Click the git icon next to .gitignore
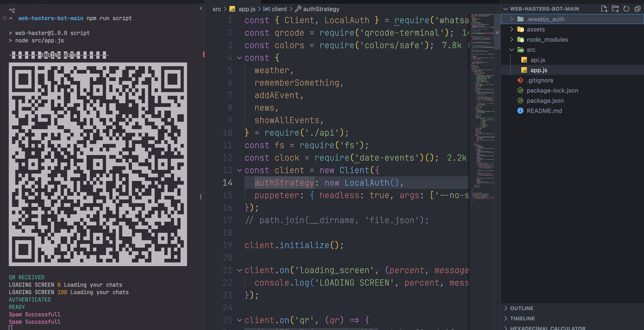Screen dimensions: 644x330 (x=520, y=80)
